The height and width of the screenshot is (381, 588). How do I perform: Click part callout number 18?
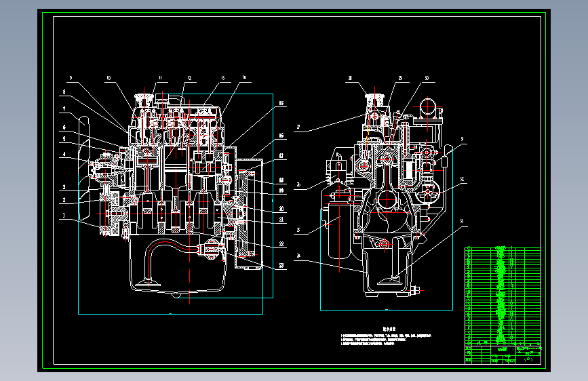click(281, 180)
